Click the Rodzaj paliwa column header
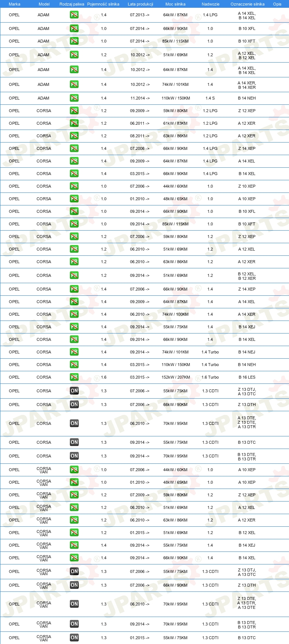 (x=72, y=4)
